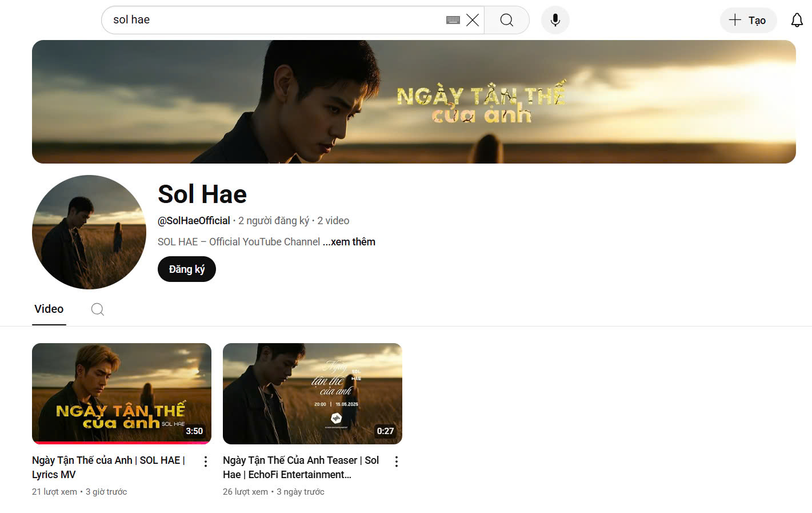812x513 pixels.
Task: Click the '2 video' count text
Action: [x=333, y=221]
